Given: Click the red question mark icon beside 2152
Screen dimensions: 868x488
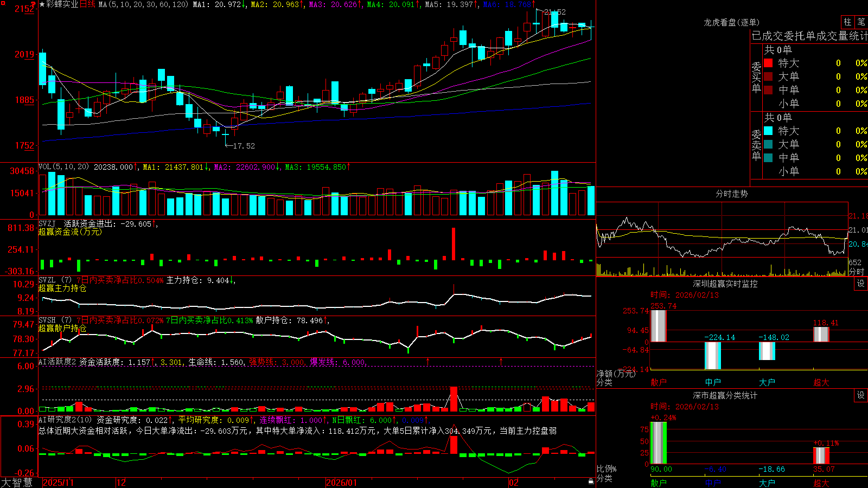Looking at the screenshot, I should (34, 4).
